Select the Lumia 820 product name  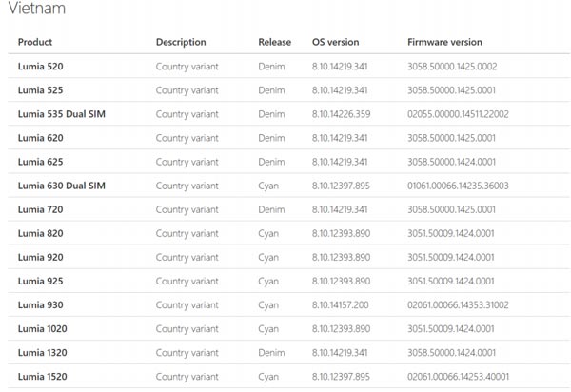coord(40,233)
